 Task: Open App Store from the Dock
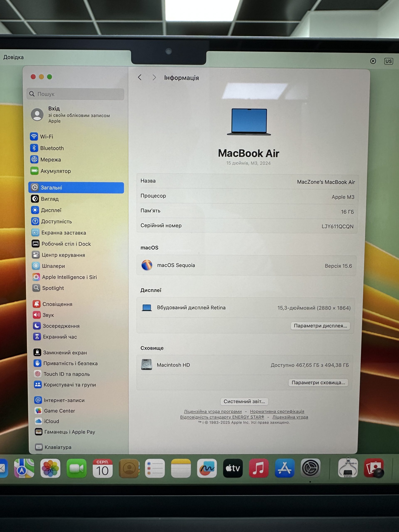click(x=285, y=468)
